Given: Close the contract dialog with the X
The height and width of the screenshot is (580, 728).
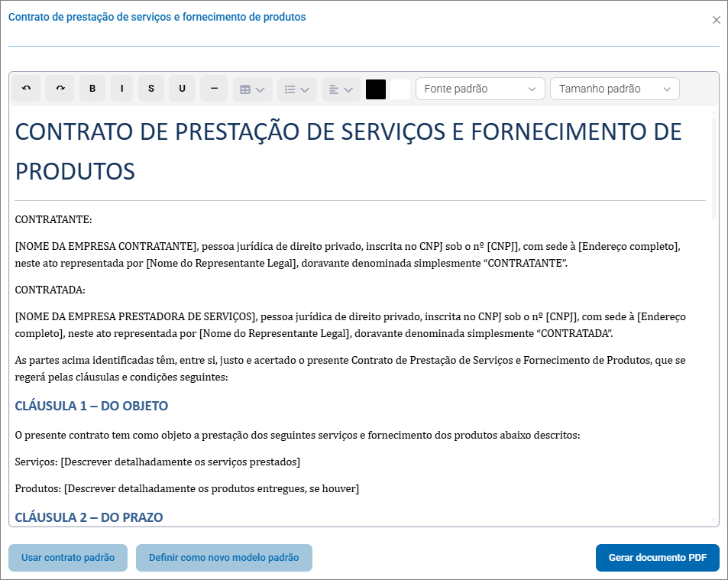Looking at the screenshot, I should (717, 20).
